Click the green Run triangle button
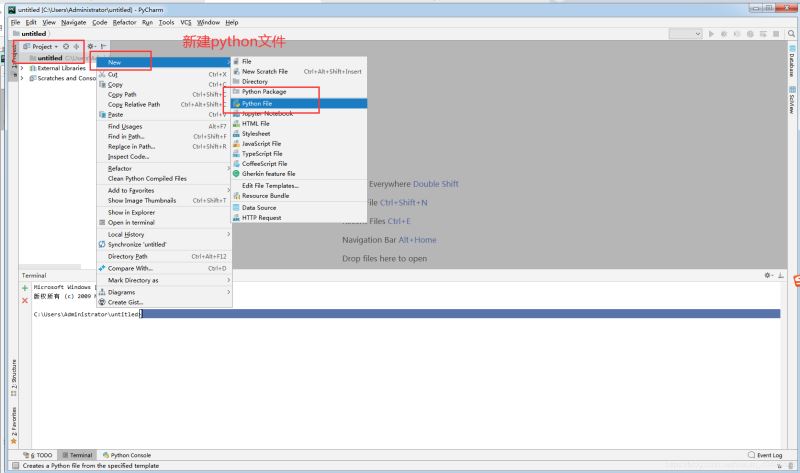 click(x=711, y=34)
